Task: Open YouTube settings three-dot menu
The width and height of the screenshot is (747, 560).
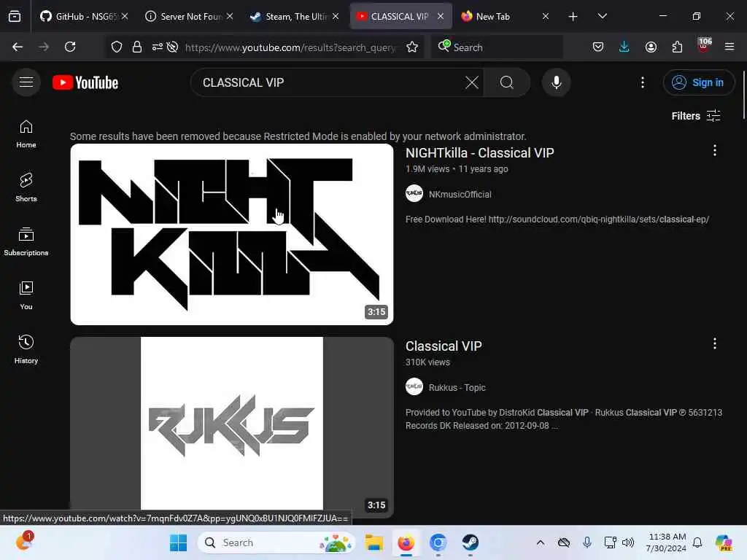Action: 643,82
